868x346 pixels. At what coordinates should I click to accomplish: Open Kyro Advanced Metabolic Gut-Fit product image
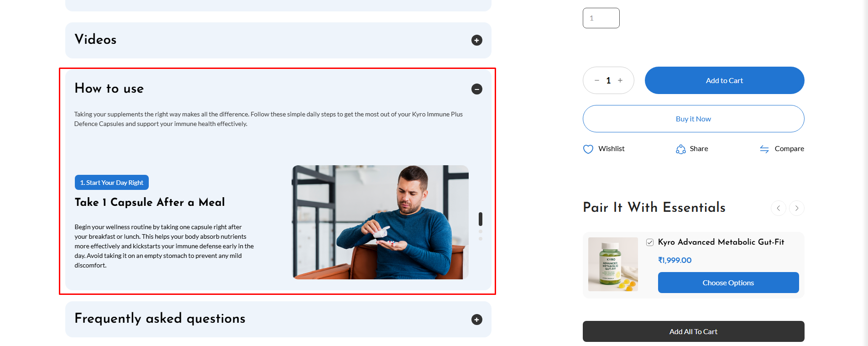pyautogui.click(x=613, y=264)
